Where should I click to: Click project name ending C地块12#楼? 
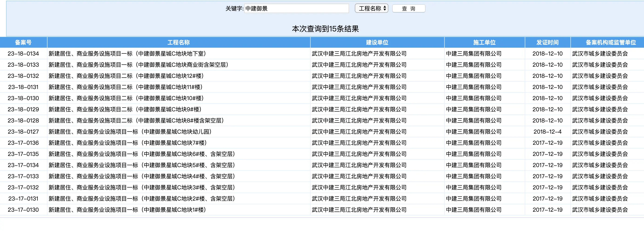point(127,76)
